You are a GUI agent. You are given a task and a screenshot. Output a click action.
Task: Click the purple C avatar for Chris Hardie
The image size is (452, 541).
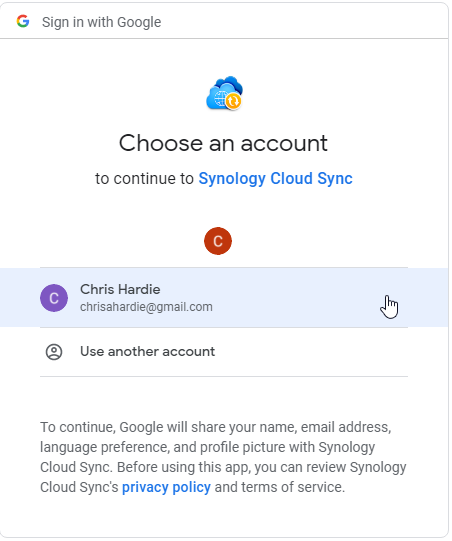(54, 298)
